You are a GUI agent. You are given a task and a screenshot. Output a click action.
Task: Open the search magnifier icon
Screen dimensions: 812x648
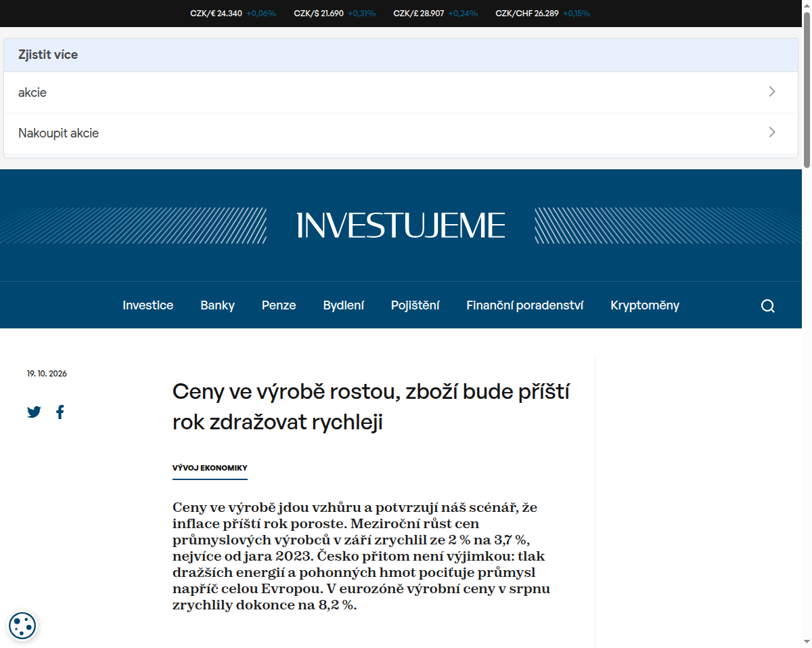767,306
